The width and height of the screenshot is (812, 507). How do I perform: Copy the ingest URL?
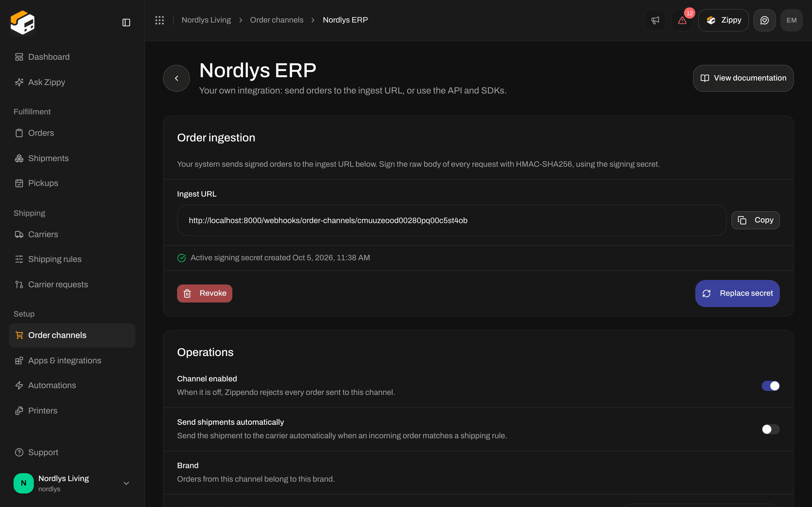[x=755, y=220]
